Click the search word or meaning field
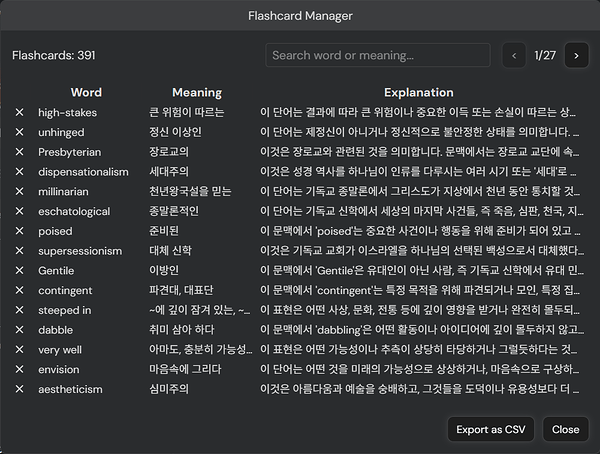The height and width of the screenshot is (454, 600). [x=377, y=55]
